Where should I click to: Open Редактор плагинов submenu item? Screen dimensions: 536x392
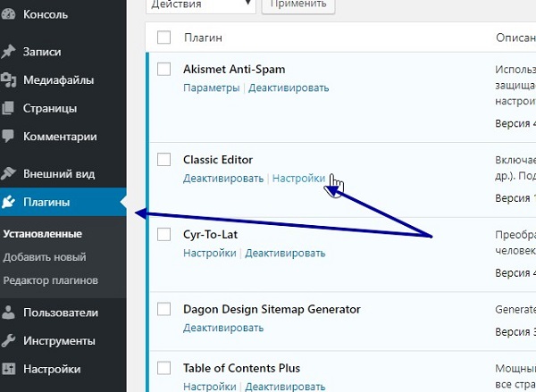point(51,280)
